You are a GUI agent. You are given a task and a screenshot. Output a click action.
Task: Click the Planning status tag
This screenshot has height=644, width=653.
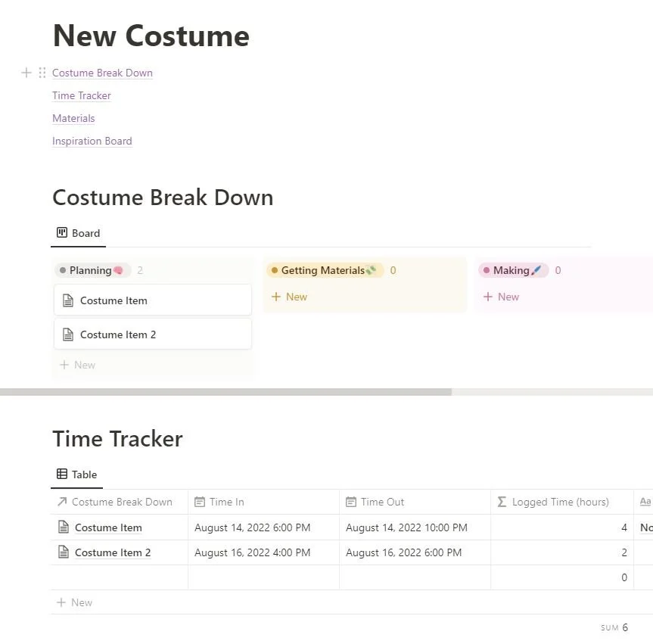[x=92, y=270]
